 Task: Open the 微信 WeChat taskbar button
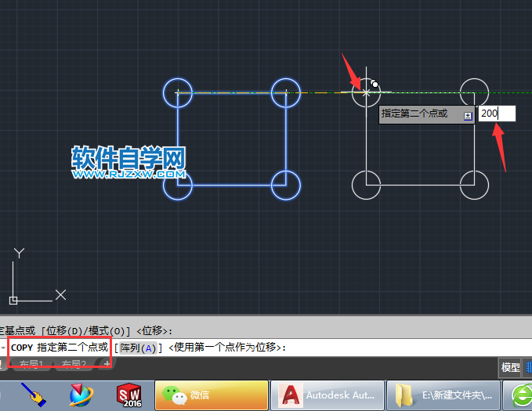[212, 395]
